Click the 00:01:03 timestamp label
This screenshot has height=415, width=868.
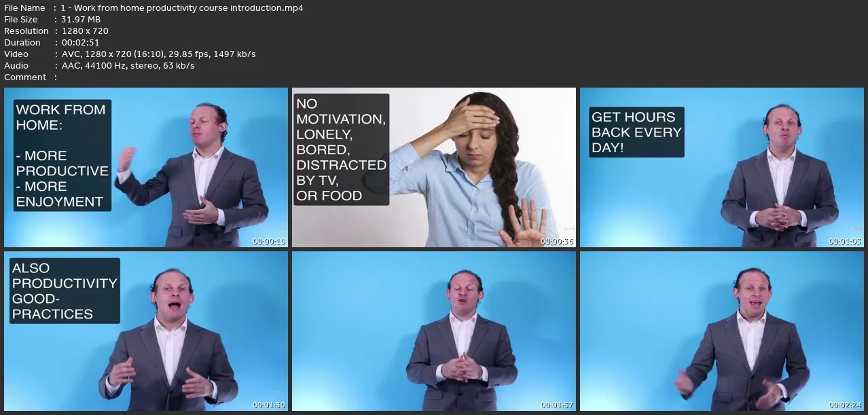tap(846, 241)
